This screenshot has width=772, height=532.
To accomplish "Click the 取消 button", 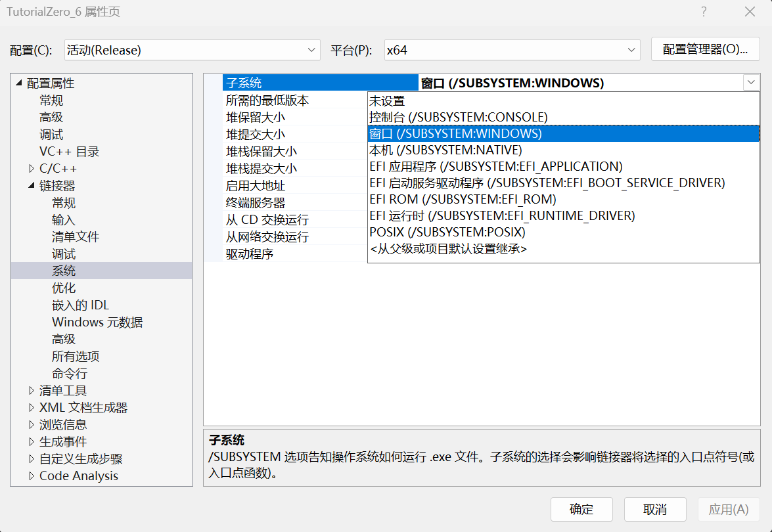I will point(655,510).
